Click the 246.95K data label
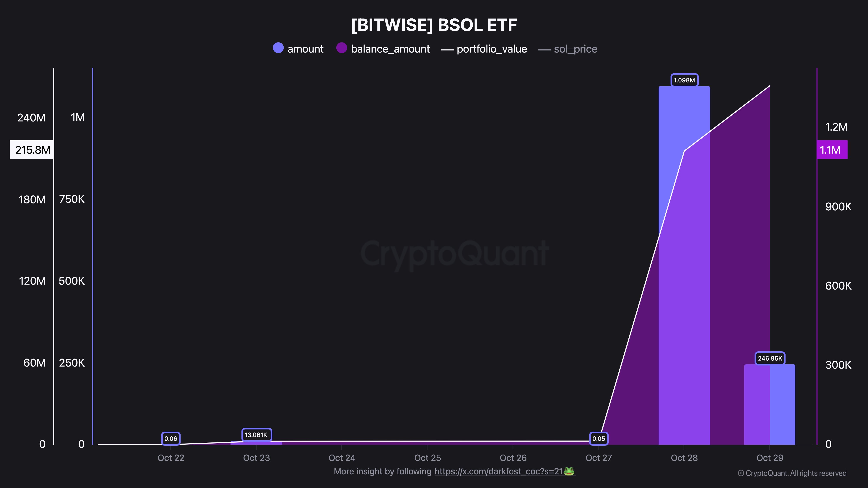Screen dimensions: 868x488 click(x=770, y=358)
